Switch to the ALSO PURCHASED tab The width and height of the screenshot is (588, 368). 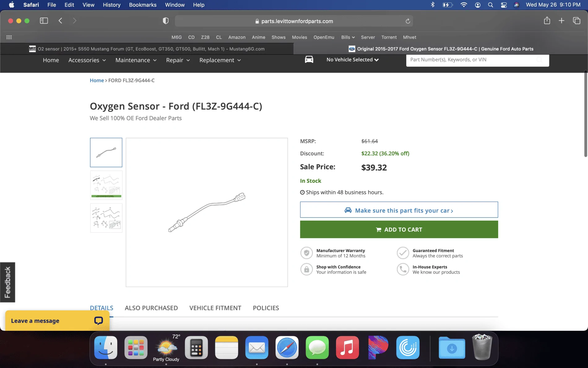[x=151, y=308]
